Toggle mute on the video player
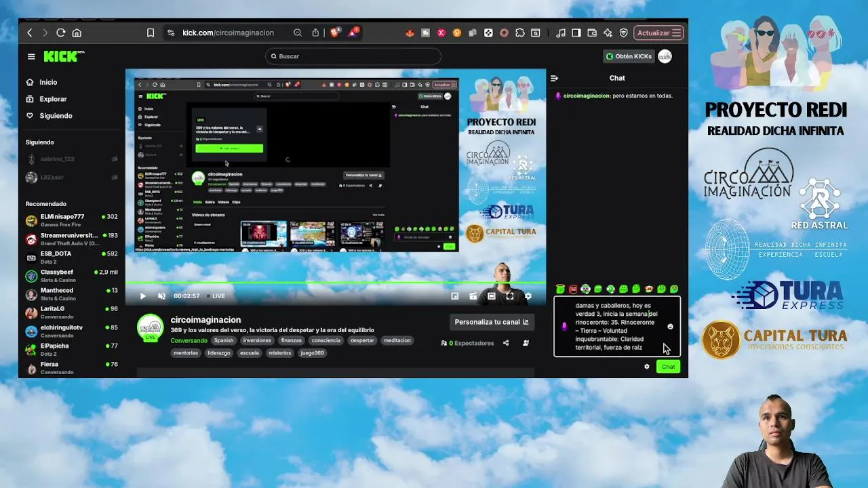Screen dimensions: 868x488 (161, 296)
